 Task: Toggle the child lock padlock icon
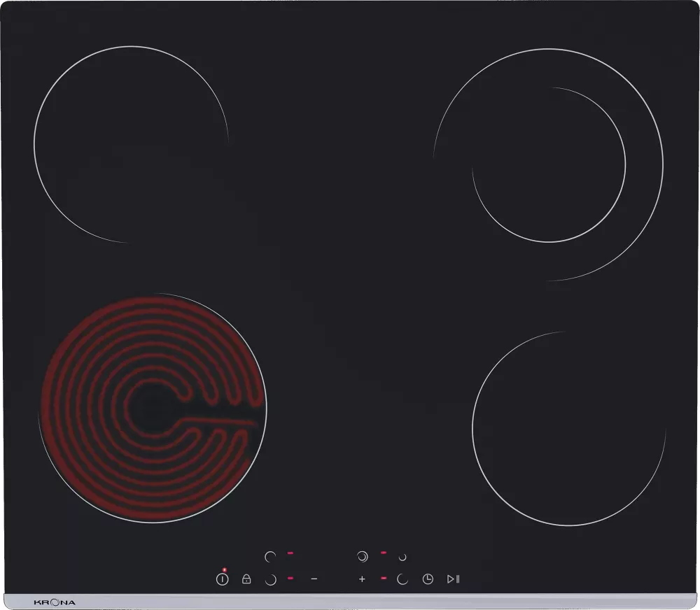(x=246, y=579)
